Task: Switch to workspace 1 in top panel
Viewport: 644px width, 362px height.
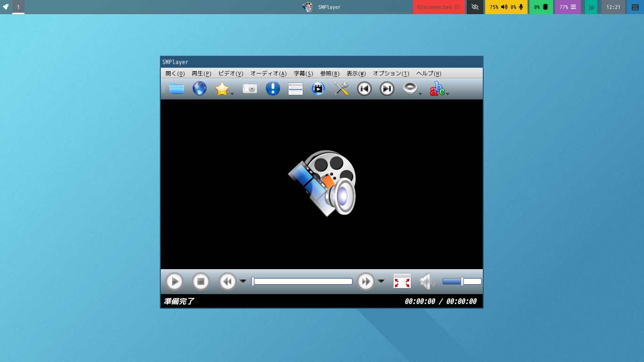Action: [18, 7]
